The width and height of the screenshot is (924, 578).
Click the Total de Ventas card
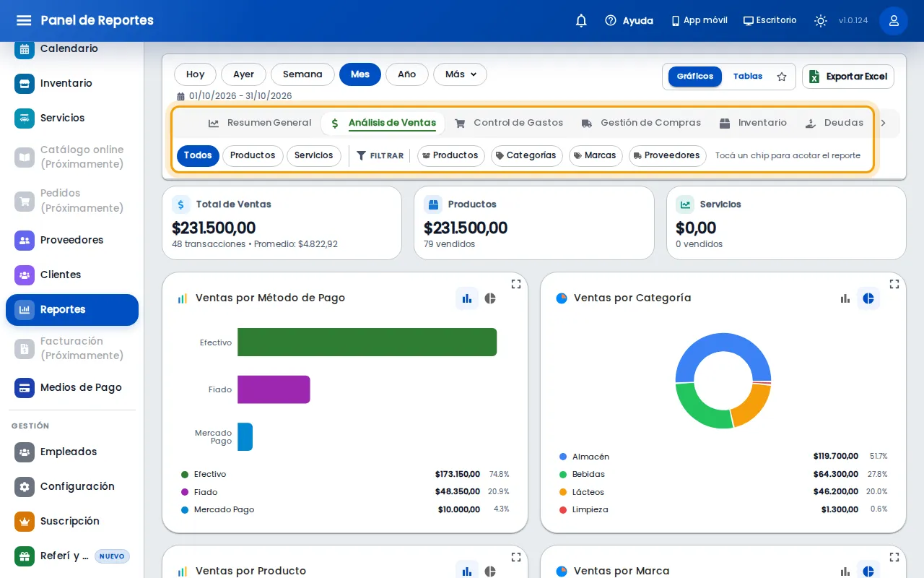282,223
